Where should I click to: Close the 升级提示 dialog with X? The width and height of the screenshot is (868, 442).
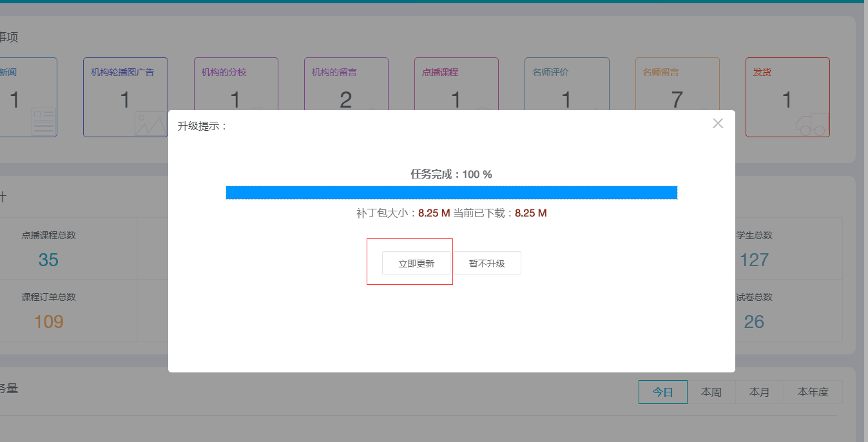(718, 124)
